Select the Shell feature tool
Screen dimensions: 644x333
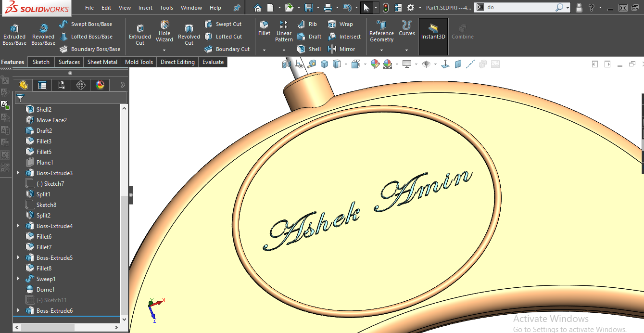click(309, 49)
